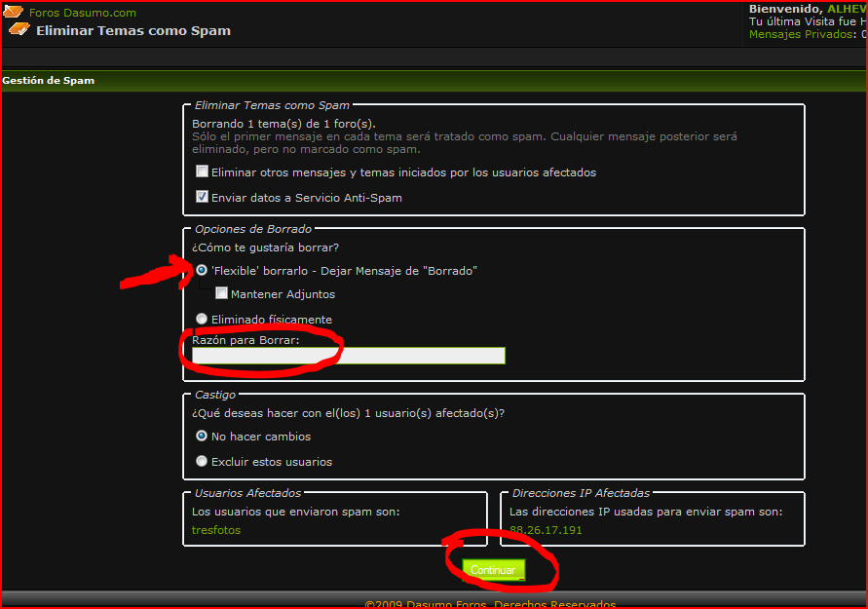
Task: Click the icon beside Eliminar Temas como Spam title
Action: pos(19,30)
